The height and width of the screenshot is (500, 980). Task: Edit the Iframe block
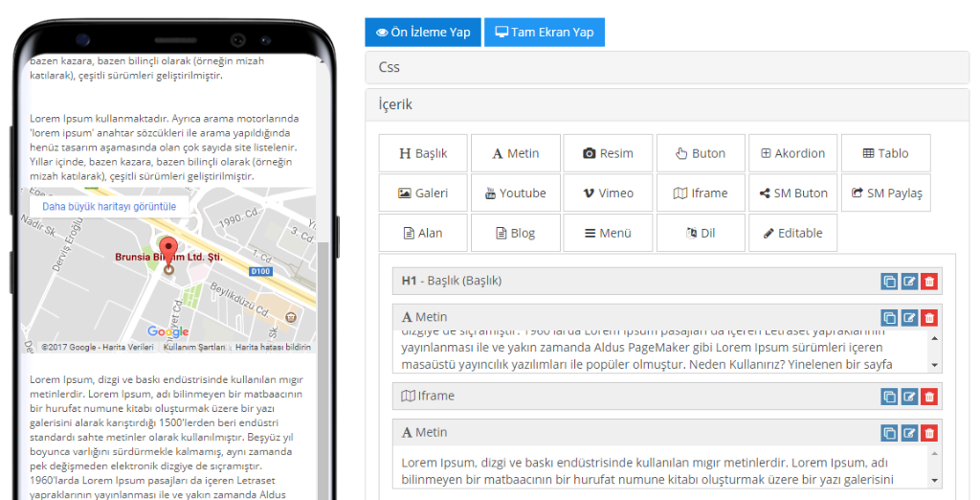coord(909,397)
